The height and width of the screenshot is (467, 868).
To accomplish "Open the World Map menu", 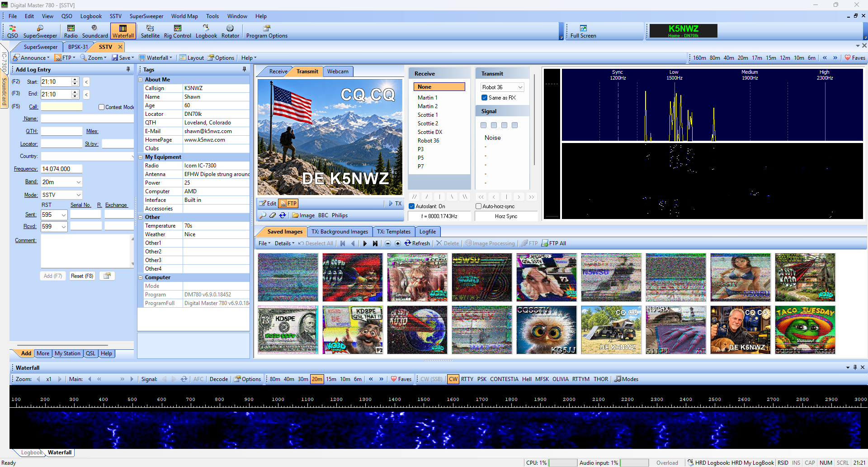I will [184, 16].
